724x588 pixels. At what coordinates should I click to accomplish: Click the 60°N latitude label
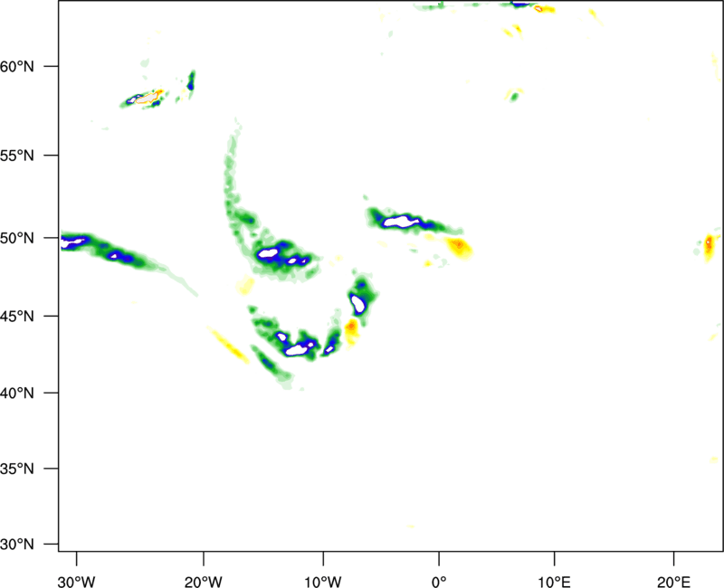[x=17, y=66]
